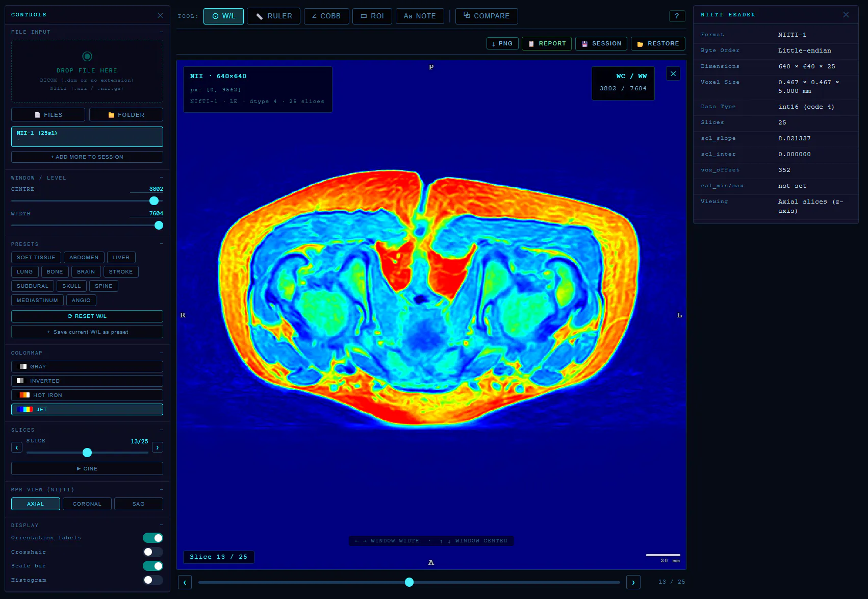This screenshot has width=868, height=599.
Task: Open the Folder picker
Action: pos(126,115)
